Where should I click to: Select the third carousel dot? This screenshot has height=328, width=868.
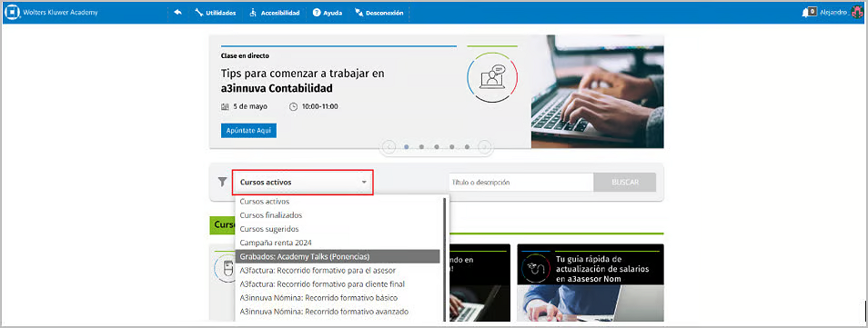[437, 147]
